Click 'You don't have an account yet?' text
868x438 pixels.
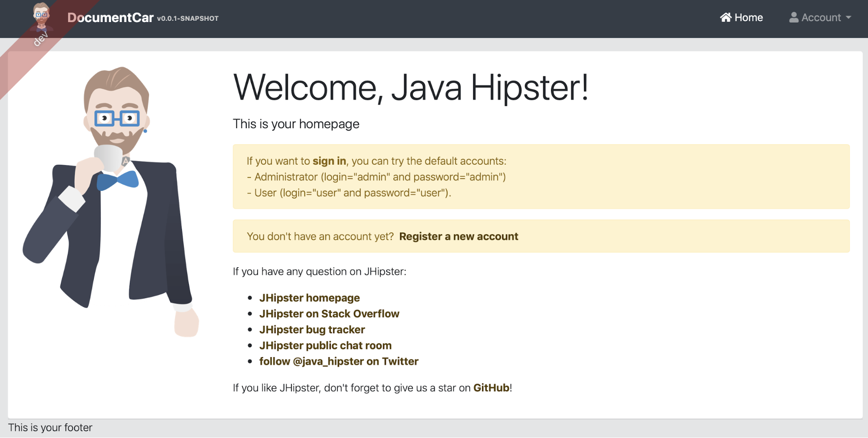(320, 236)
